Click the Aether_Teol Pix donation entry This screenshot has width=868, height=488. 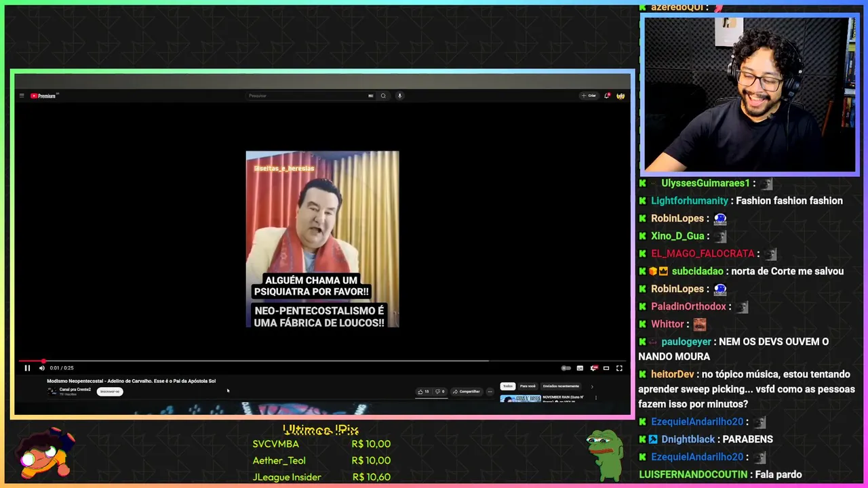pos(321,460)
